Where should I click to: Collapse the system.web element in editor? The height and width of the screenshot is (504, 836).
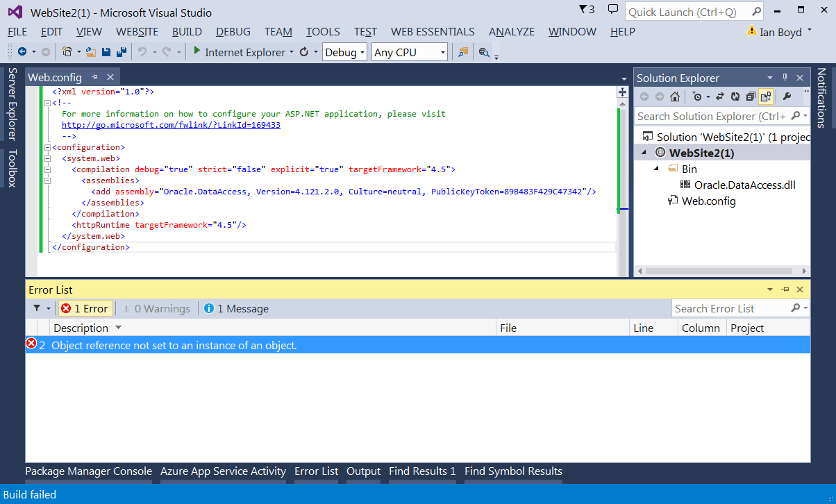47,158
